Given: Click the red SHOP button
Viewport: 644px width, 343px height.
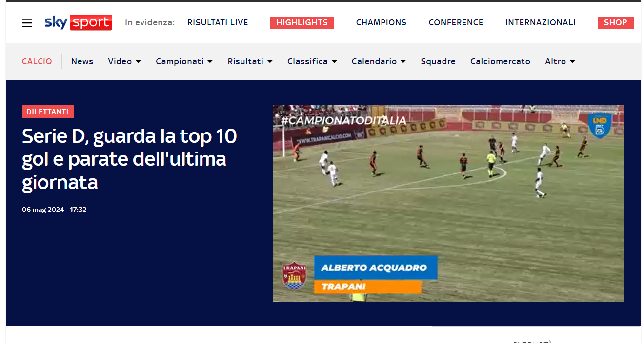Looking at the screenshot, I should click(x=616, y=22).
